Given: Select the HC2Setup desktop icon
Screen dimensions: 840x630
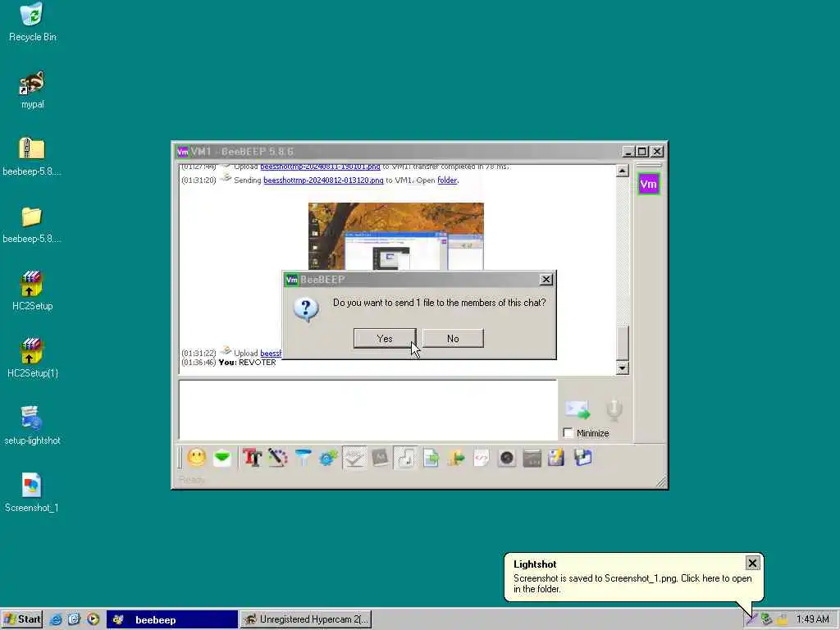Looking at the screenshot, I should [x=32, y=291].
